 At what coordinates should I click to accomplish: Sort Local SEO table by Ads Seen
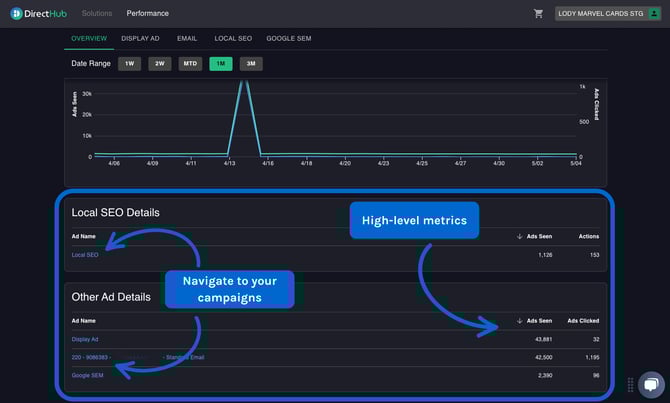[x=539, y=236]
